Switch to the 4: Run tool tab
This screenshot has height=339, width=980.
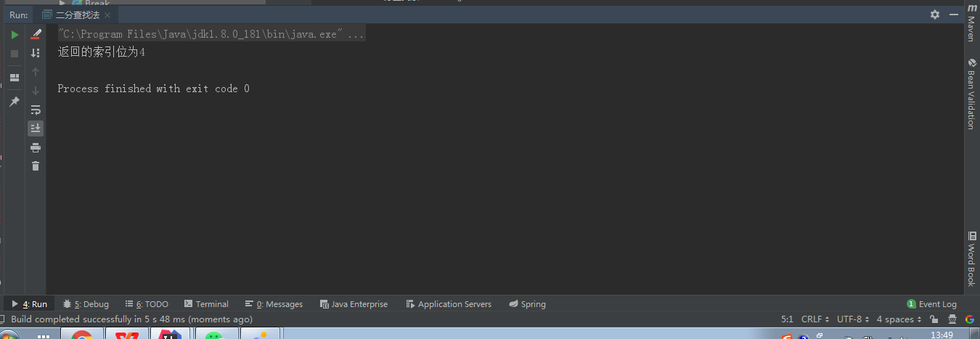coord(29,304)
